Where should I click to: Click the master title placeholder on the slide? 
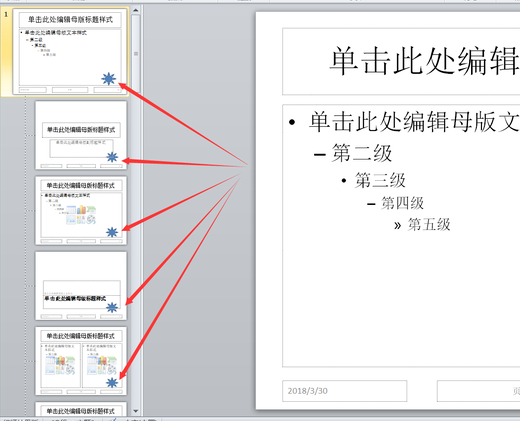point(401,62)
